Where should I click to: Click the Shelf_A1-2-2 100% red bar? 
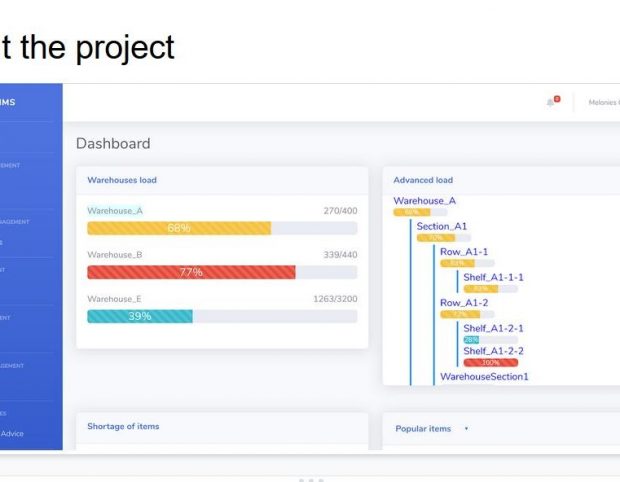tap(490, 362)
